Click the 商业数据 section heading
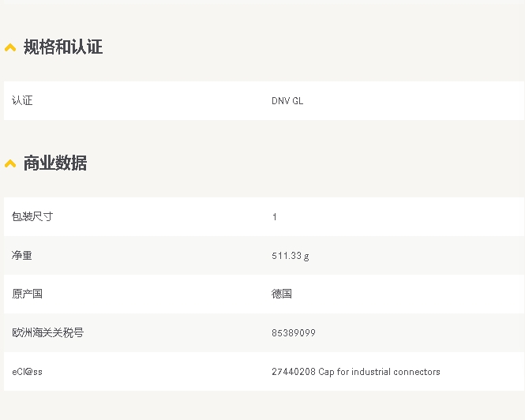Screen dimensions: 525x420 (x=55, y=163)
